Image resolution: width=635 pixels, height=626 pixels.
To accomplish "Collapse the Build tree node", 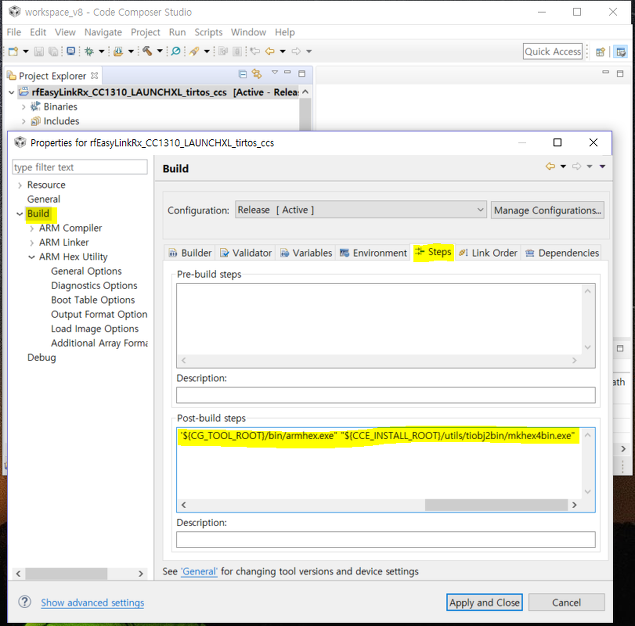I will 19,214.
